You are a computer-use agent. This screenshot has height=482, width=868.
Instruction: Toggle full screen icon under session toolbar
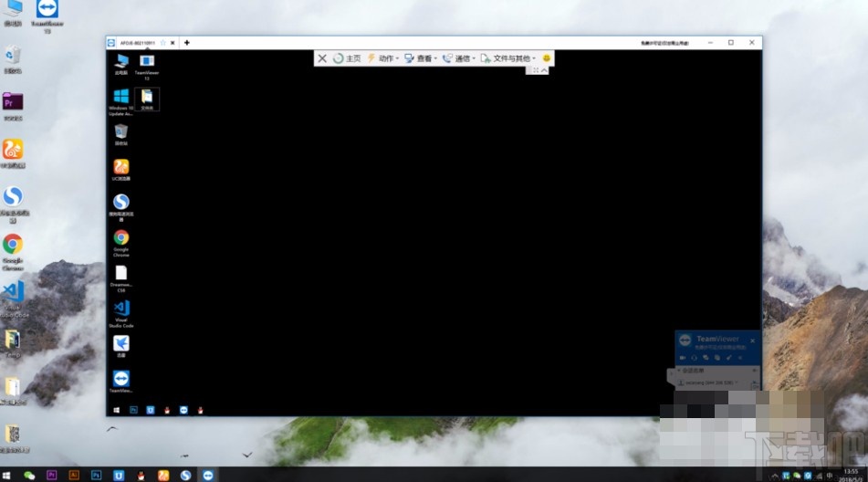(536, 70)
